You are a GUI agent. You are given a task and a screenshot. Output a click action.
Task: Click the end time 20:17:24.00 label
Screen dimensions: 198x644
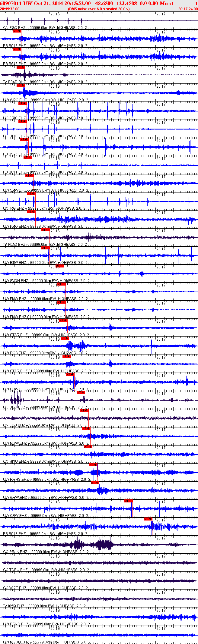pyautogui.click(x=188, y=9)
